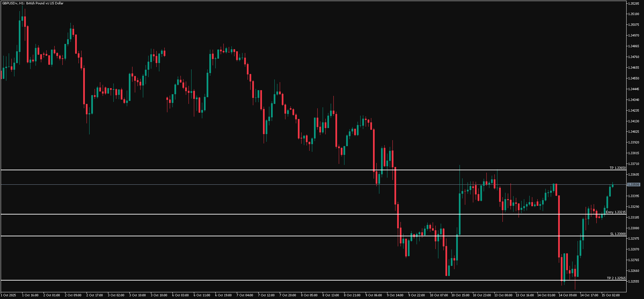Image resolution: width=644 pixels, height=299 pixels.
Task: Click the 1.33710 price axis label
Action: pos(634,164)
